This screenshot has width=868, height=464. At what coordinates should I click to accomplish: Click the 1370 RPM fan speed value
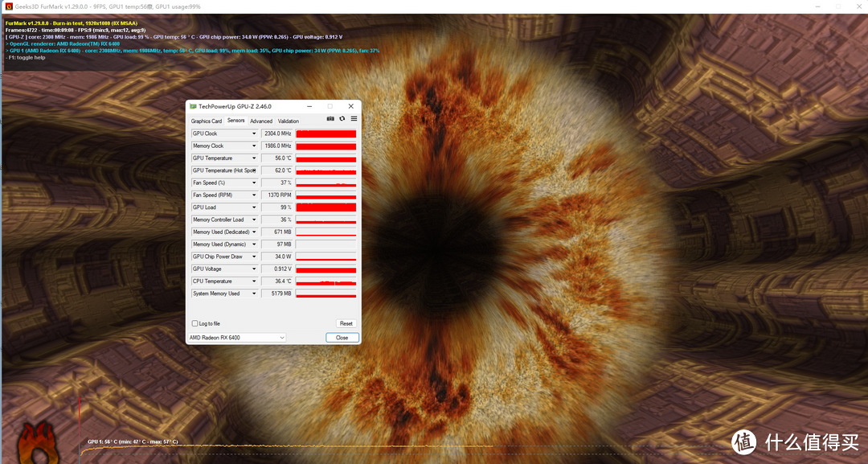coord(276,195)
